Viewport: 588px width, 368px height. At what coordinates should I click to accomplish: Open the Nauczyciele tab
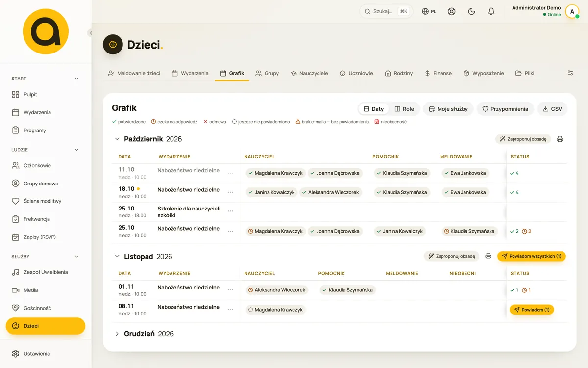tap(309, 73)
